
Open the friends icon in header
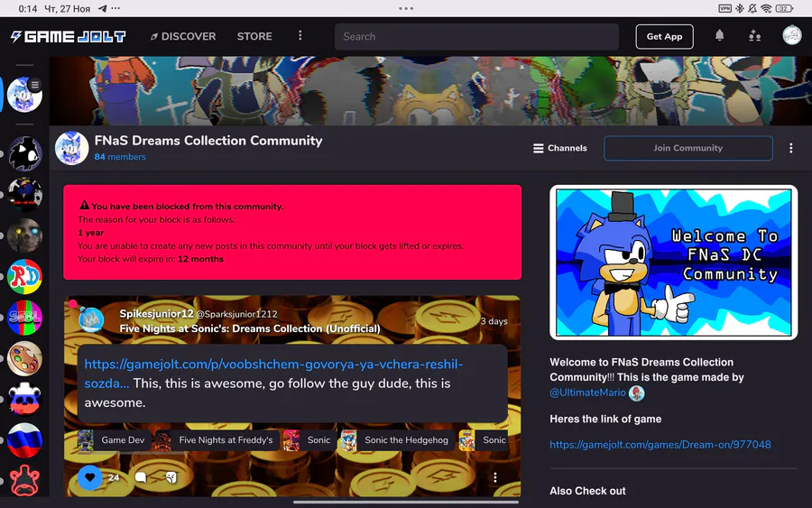coord(754,36)
